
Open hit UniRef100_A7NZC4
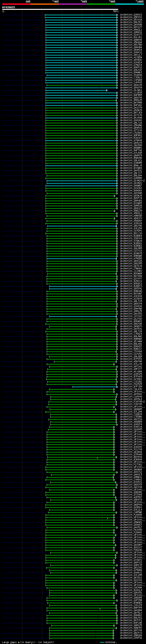[131, 65]
